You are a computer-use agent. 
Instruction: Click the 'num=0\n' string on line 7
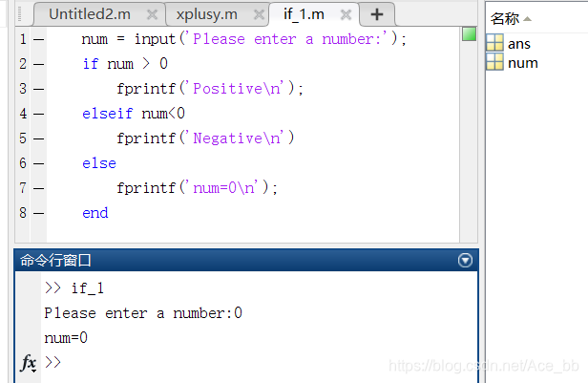coord(224,188)
